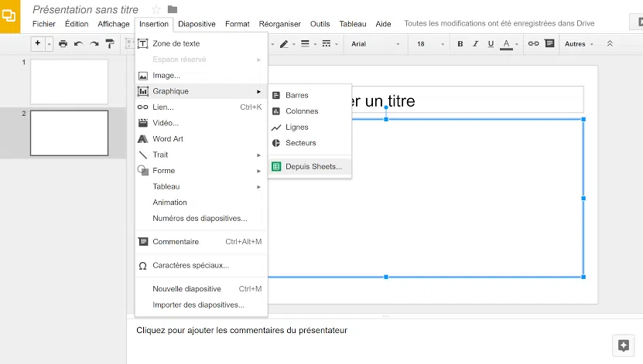Expand the Tableau submenu in Insertion menu
Image resolution: width=643 pixels, height=364 pixels.
tap(201, 187)
